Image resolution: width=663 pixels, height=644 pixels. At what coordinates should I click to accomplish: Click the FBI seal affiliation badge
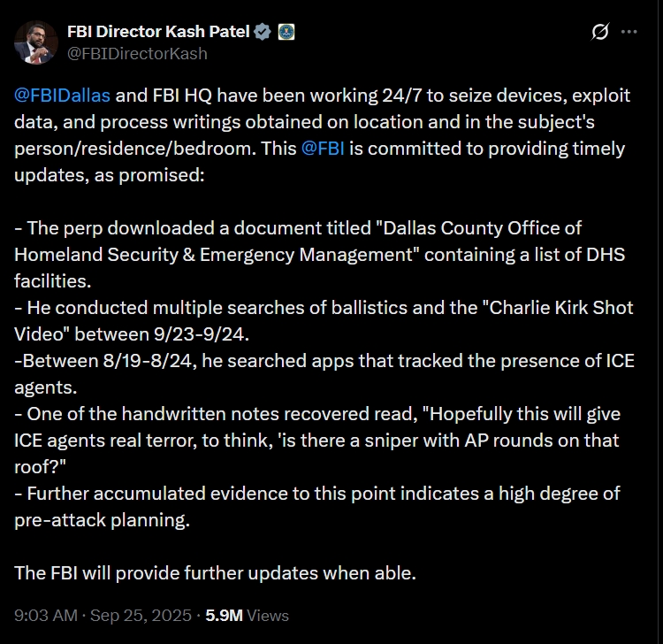pyautogui.click(x=286, y=32)
